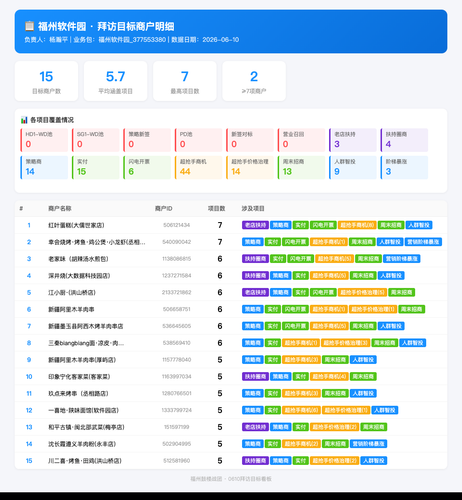The height and width of the screenshot is (500, 462).
Task: Open the coverage card PD池
Action: tap(199, 140)
